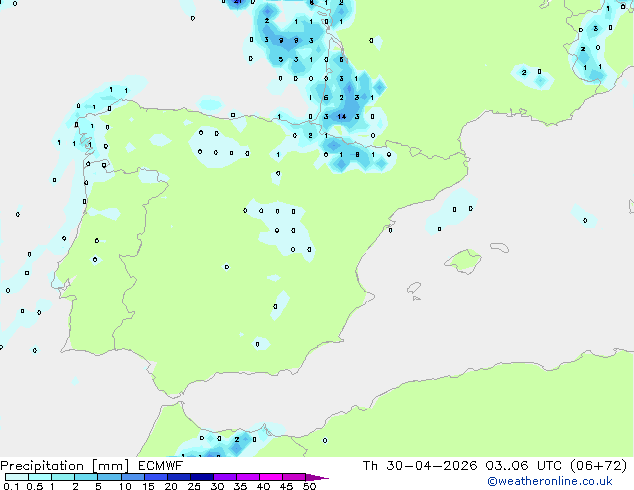Viewport: 634px width, 490px height.
Task: Click the '03..06 UTC' time text
Action: tap(523, 466)
